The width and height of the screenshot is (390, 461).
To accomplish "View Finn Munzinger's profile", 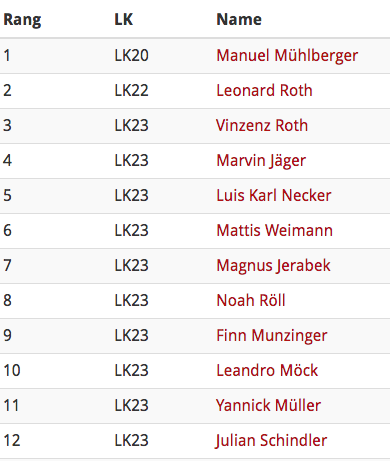I will 272,336.
